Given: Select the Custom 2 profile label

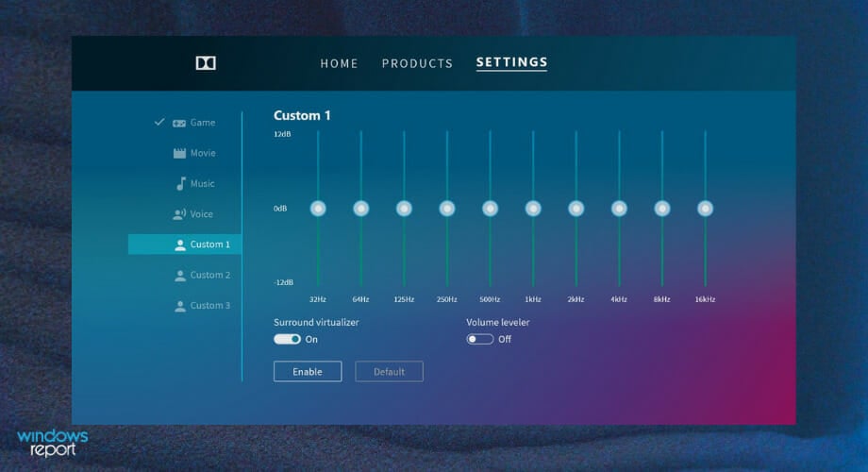Looking at the screenshot, I should [210, 275].
